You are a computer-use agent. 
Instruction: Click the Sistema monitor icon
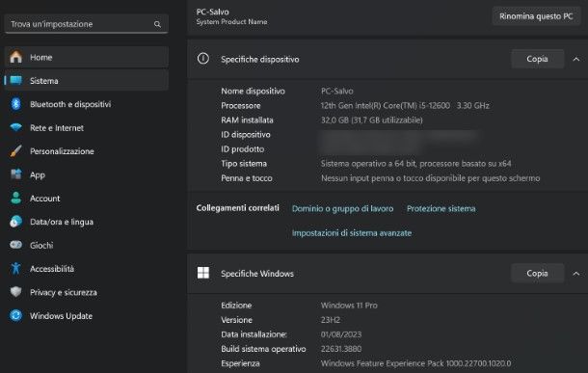coord(15,81)
